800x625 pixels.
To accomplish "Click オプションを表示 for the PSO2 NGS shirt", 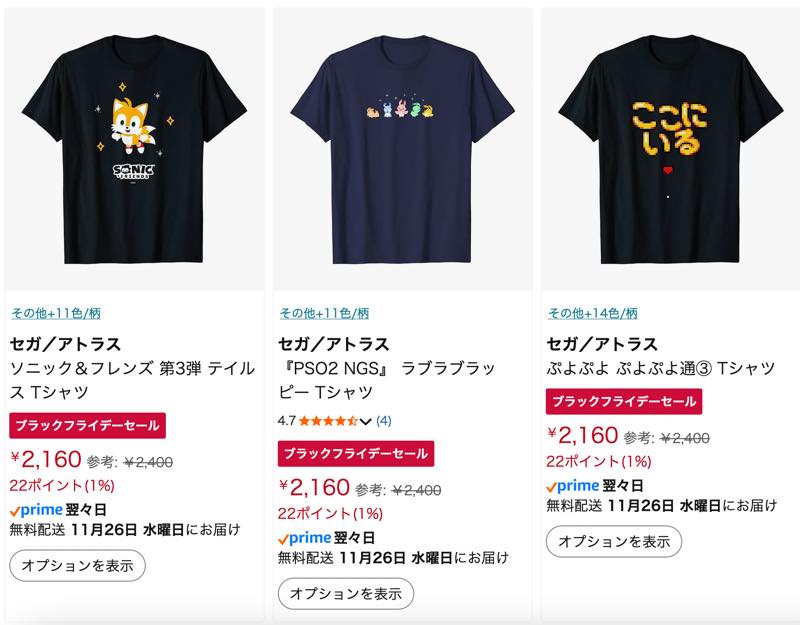I will [346, 593].
